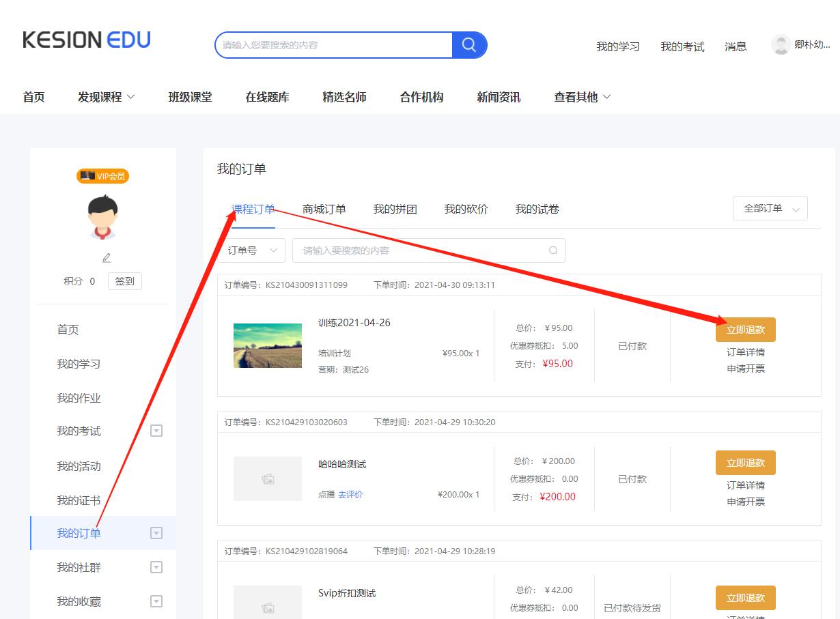Screen dimensions: 840x619
Task: Expand the 我的订单 sidebar submenu arrow
Action: pyautogui.click(x=156, y=533)
